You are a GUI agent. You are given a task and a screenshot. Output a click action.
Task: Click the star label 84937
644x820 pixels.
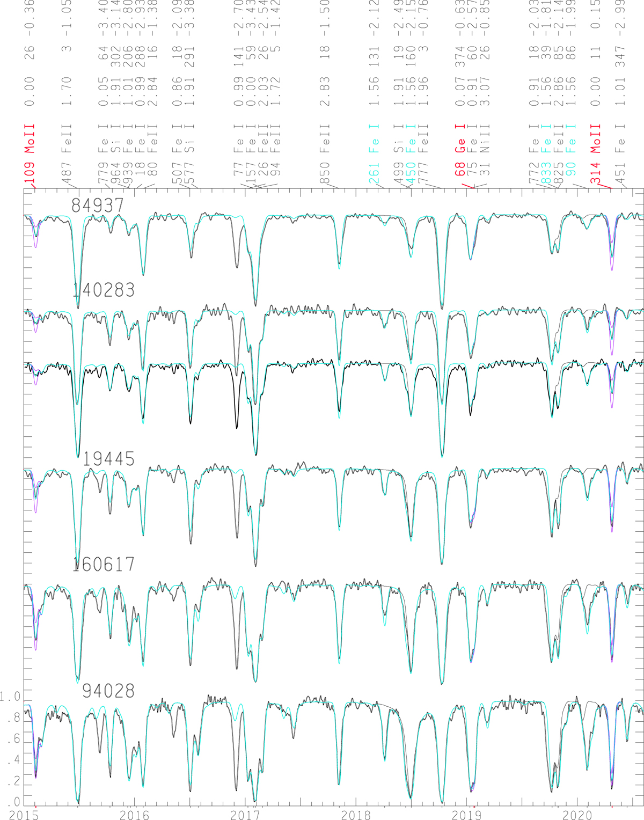[97, 206]
